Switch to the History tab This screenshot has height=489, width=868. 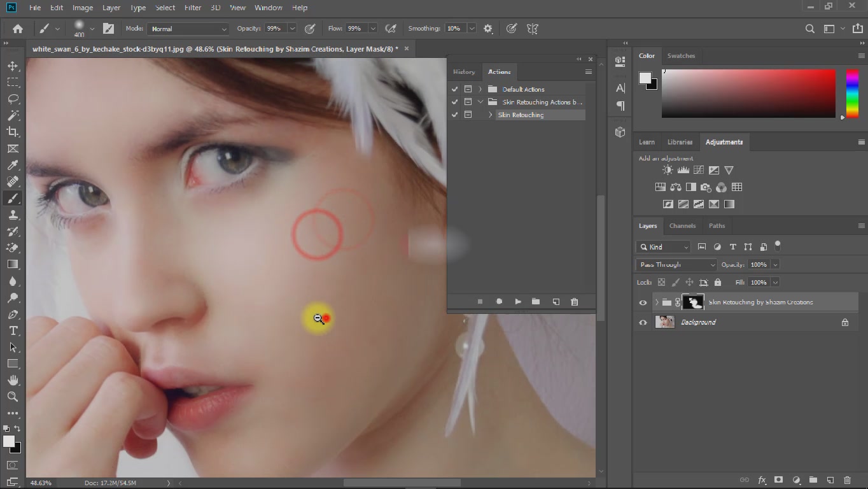pos(464,72)
